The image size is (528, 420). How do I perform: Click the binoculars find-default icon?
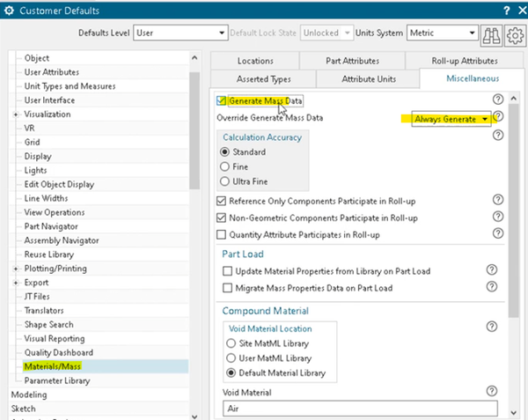pyautogui.click(x=492, y=34)
